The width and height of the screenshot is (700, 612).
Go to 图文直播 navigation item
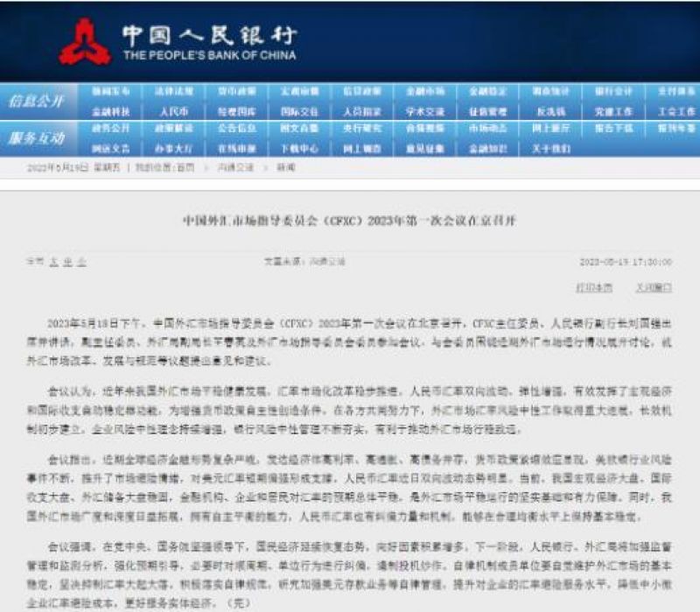[299, 129]
